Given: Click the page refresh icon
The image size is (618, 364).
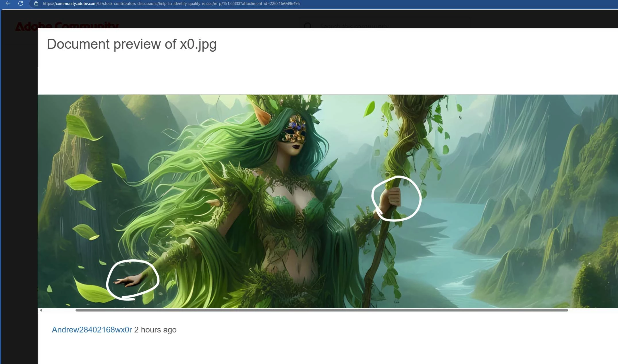Looking at the screenshot, I should (21, 3).
